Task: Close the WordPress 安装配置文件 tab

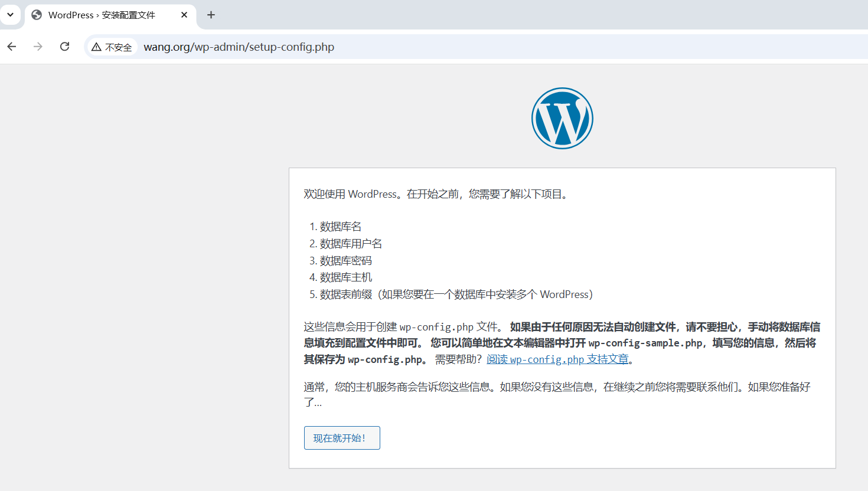Action: (x=184, y=15)
